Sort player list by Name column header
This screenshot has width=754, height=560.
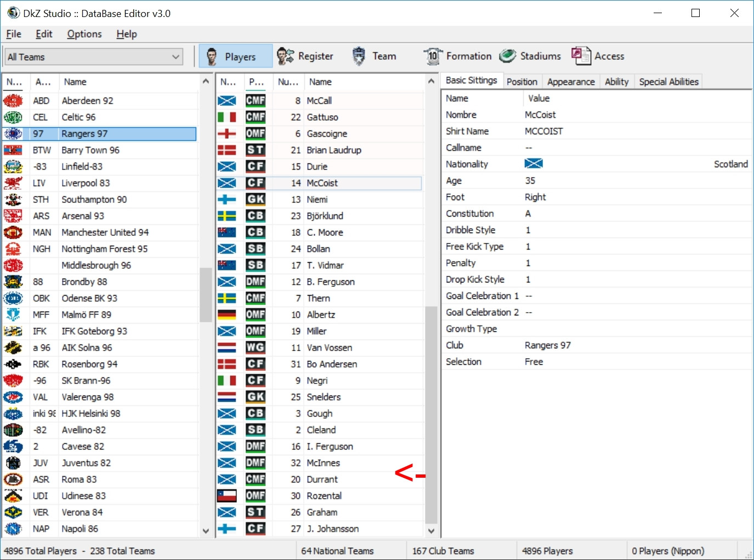(x=364, y=82)
